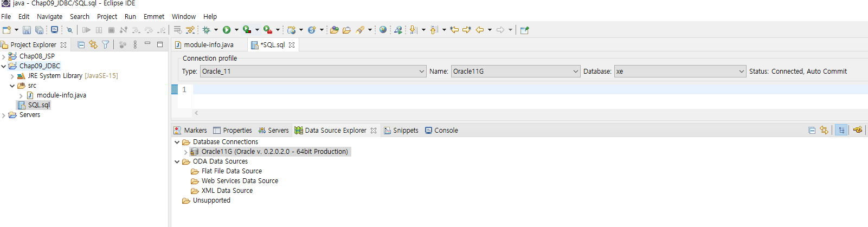Screen dimensions: 868x227
Task: Switch to the Properties view tab
Action: click(x=233, y=131)
